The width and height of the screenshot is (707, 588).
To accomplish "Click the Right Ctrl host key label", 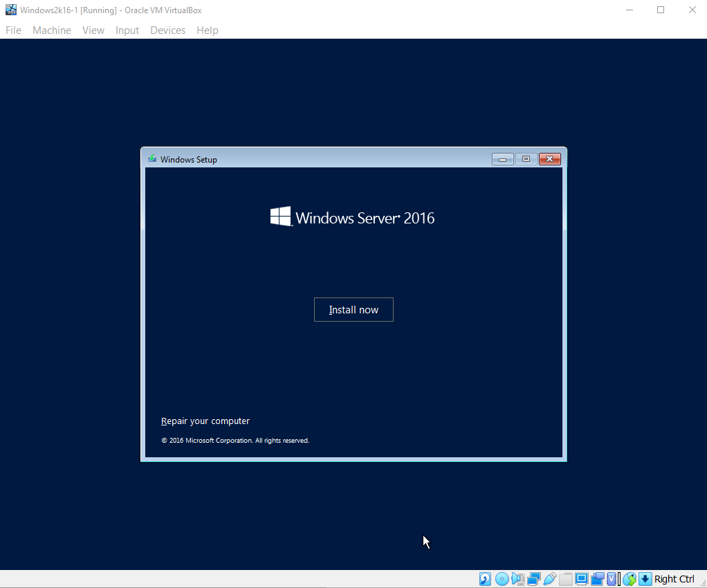I will [x=674, y=579].
